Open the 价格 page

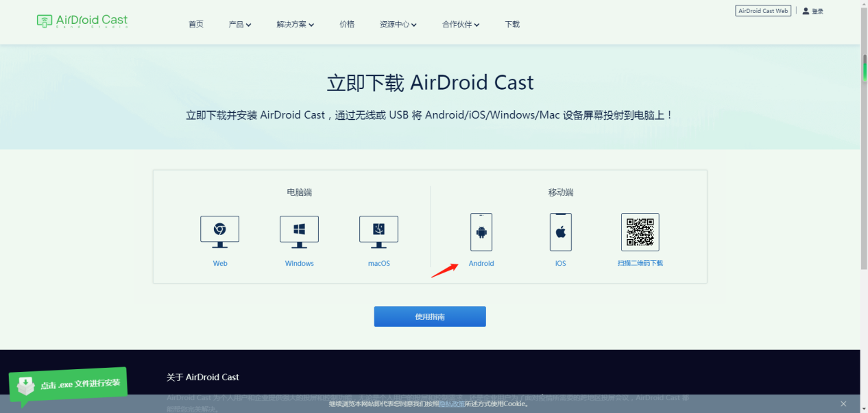click(347, 24)
